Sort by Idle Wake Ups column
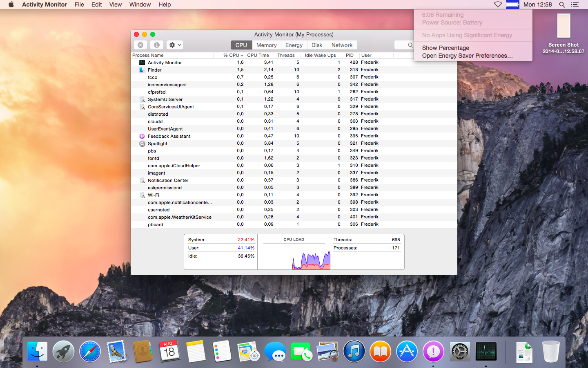Image resolution: width=588 pixels, height=368 pixels. (x=321, y=55)
